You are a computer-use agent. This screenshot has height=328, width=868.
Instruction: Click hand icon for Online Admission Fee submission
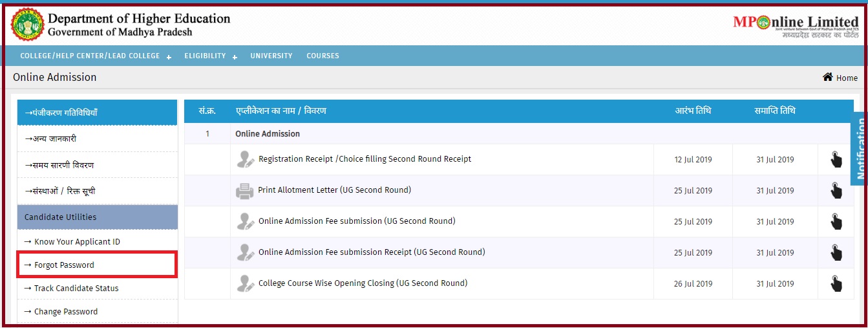coord(836,221)
